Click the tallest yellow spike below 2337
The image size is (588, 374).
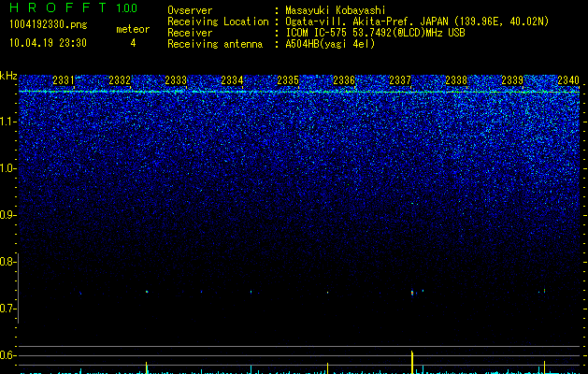(412, 363)
